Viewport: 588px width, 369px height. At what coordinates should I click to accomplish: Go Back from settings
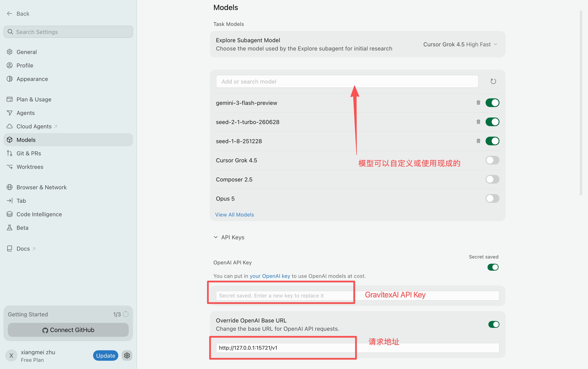tap(18, 14)
